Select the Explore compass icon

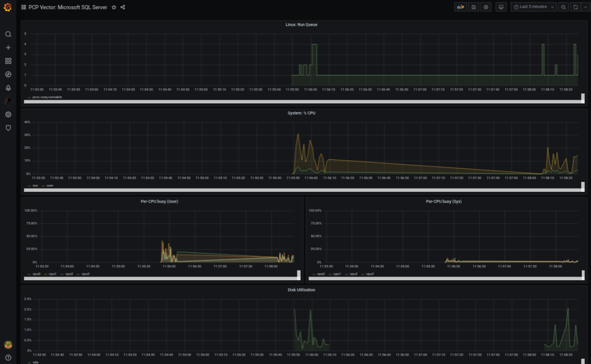click(x=8, y=74)
